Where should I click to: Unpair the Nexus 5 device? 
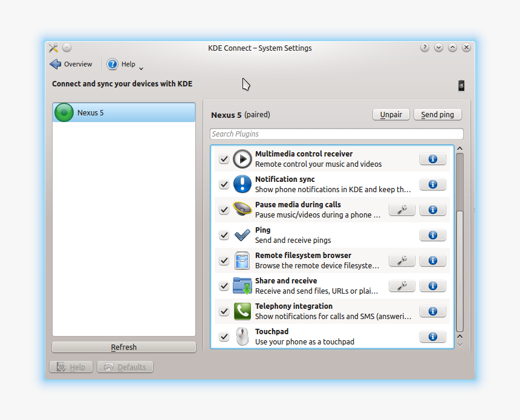click(x=391, y=114)
